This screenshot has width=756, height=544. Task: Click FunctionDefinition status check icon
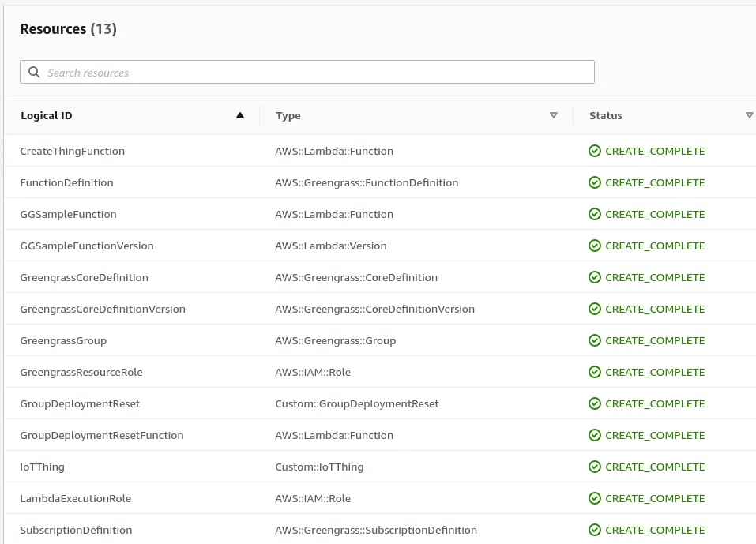tap(595, 182)
